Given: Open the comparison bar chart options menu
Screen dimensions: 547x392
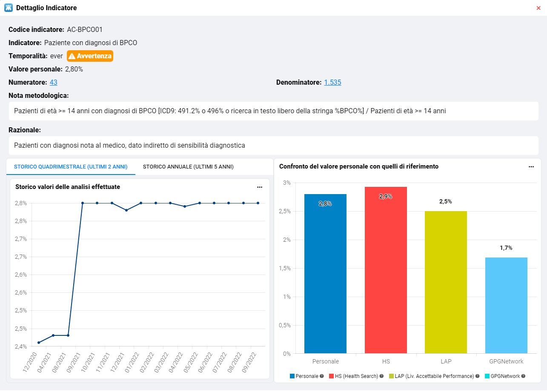Looking at the screenshot, I should point(531,167).
